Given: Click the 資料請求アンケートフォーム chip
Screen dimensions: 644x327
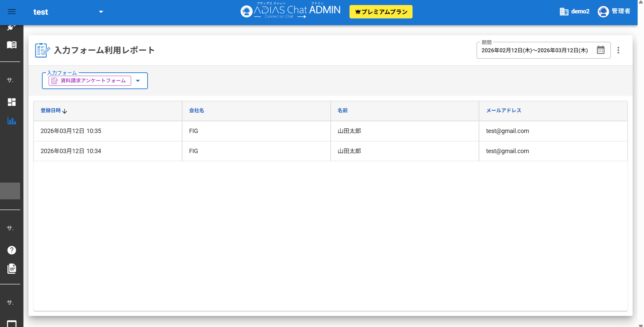Looking at the screenshot, I should tap(90, 81).
